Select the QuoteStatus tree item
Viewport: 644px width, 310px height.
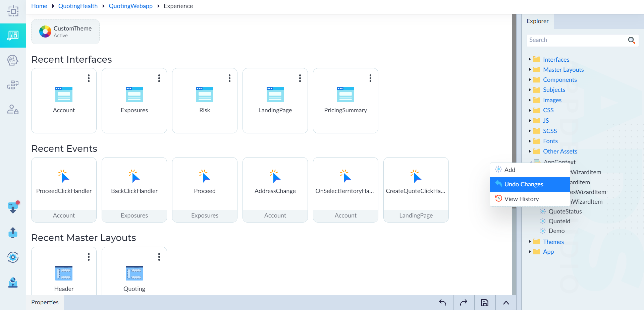pyautogui.click(x=565, y=211)
